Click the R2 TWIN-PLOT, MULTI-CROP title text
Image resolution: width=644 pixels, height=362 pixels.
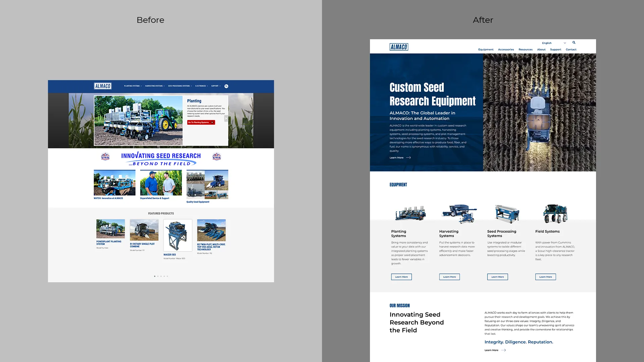(211, 247)
